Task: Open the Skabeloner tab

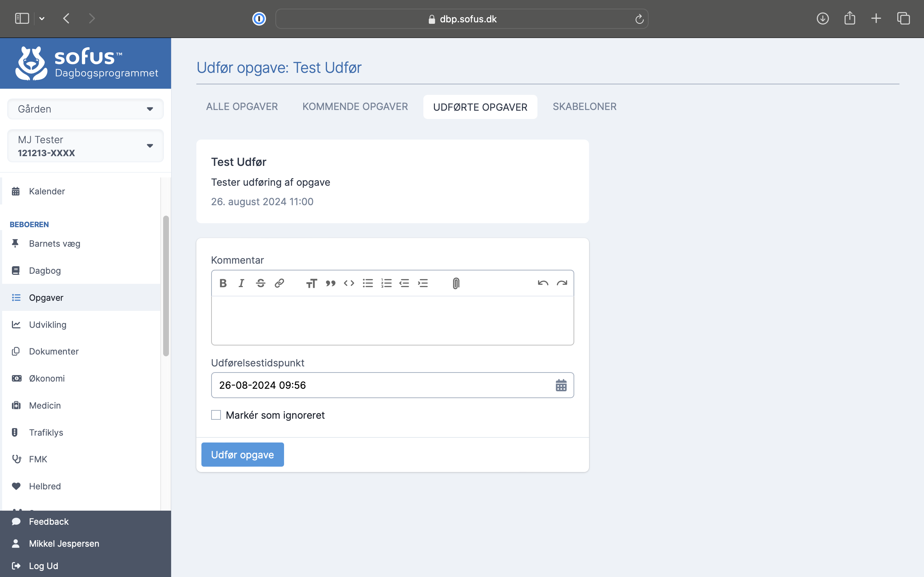Action: (x=584, y=106)
